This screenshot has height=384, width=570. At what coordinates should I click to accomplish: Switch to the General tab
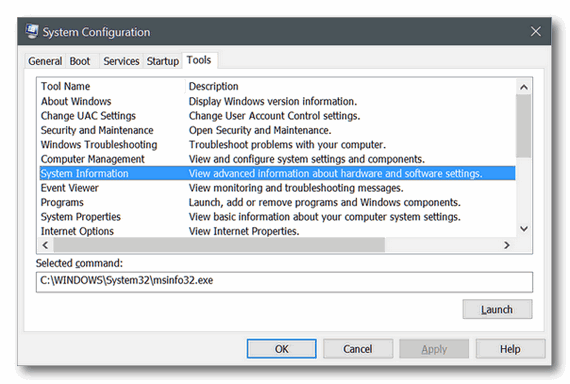click(x=45, y=61)
